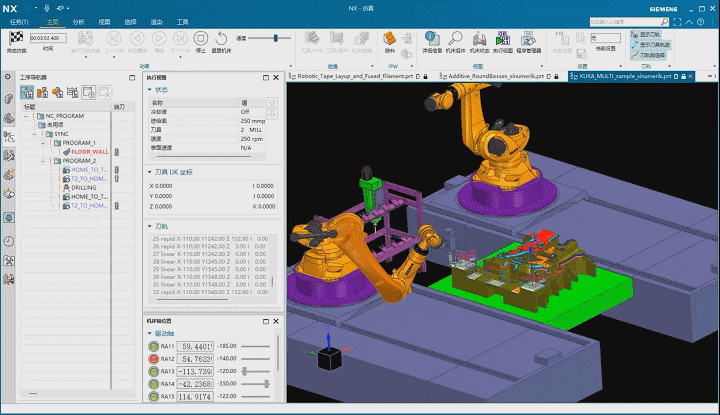Open the Task (任务) menu

19,22
